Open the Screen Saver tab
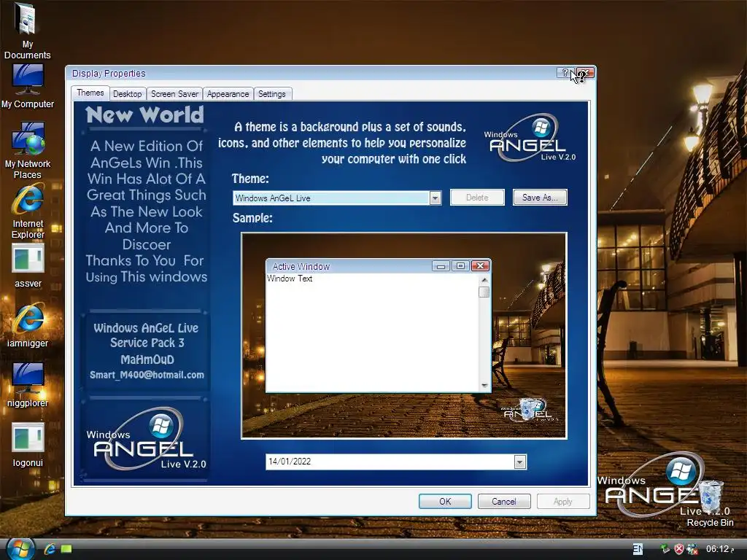This screenshot has height=560, width=747. pos(174,94)
